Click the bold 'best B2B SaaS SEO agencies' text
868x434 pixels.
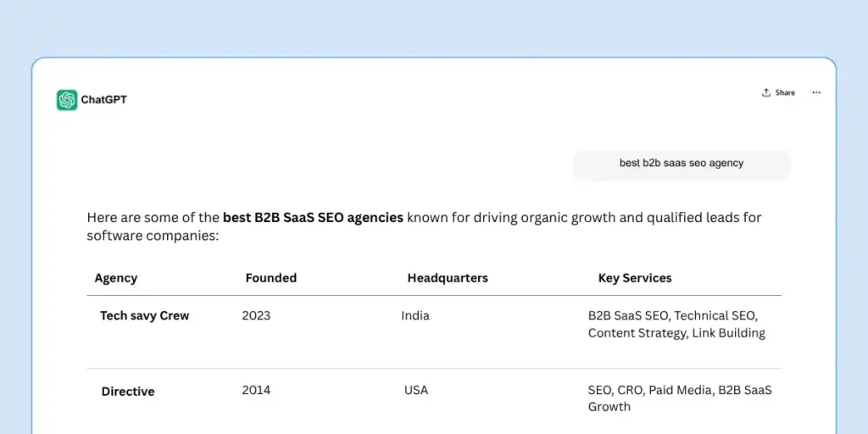tap(313, 218)
